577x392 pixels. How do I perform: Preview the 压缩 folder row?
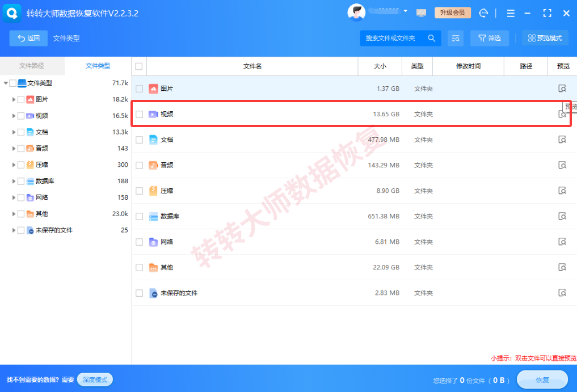tap(562, 191)
